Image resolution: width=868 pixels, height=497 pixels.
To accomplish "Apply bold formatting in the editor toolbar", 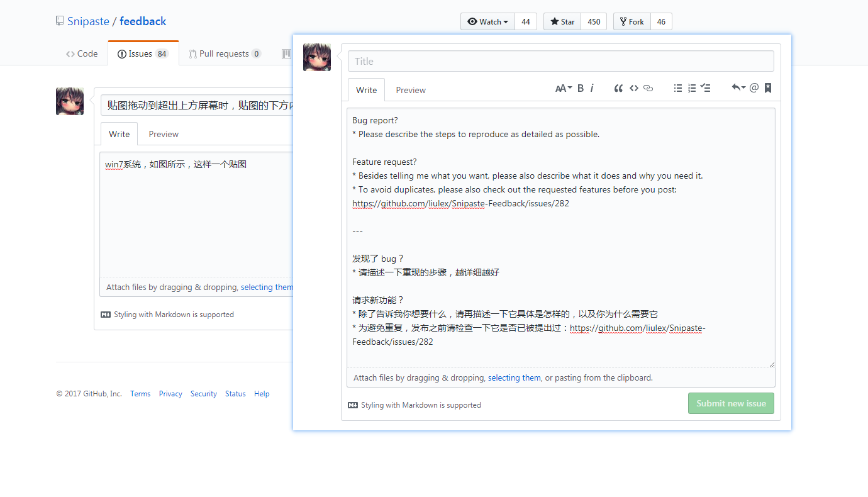I will (x=581, y=88).
